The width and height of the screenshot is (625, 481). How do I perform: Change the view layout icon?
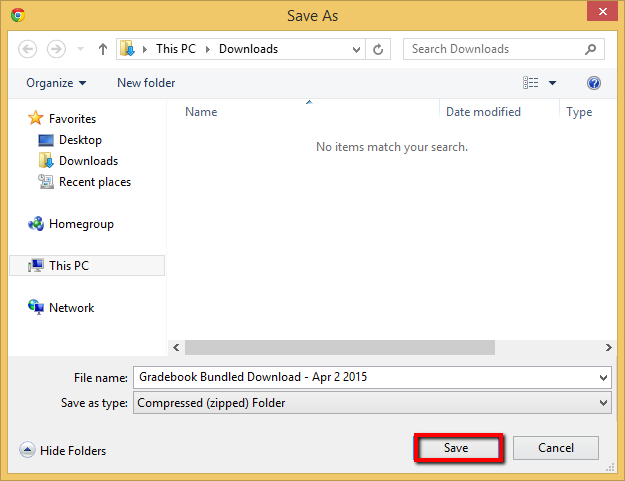point(531,82)
